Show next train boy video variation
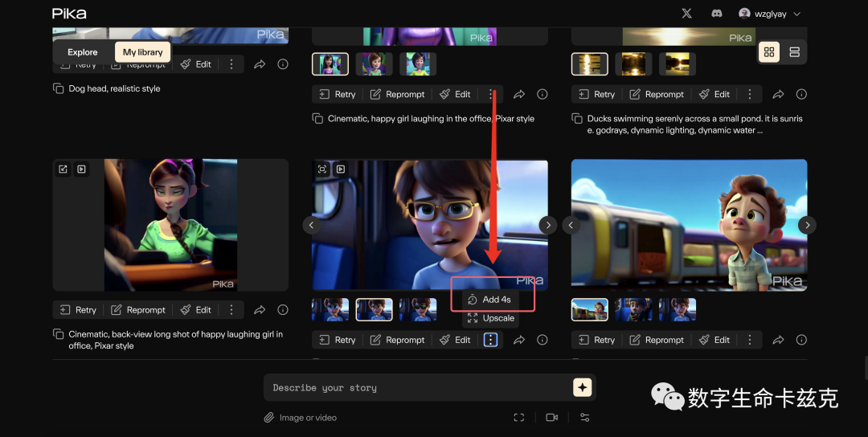The height and width of the screenshot is (437, 868). (807, 225)
